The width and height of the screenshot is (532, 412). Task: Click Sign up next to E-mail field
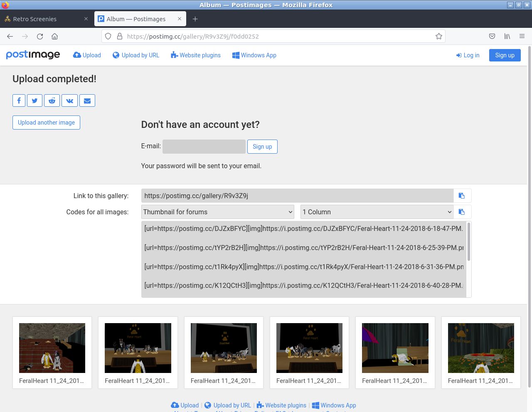(x=262, y=147)
